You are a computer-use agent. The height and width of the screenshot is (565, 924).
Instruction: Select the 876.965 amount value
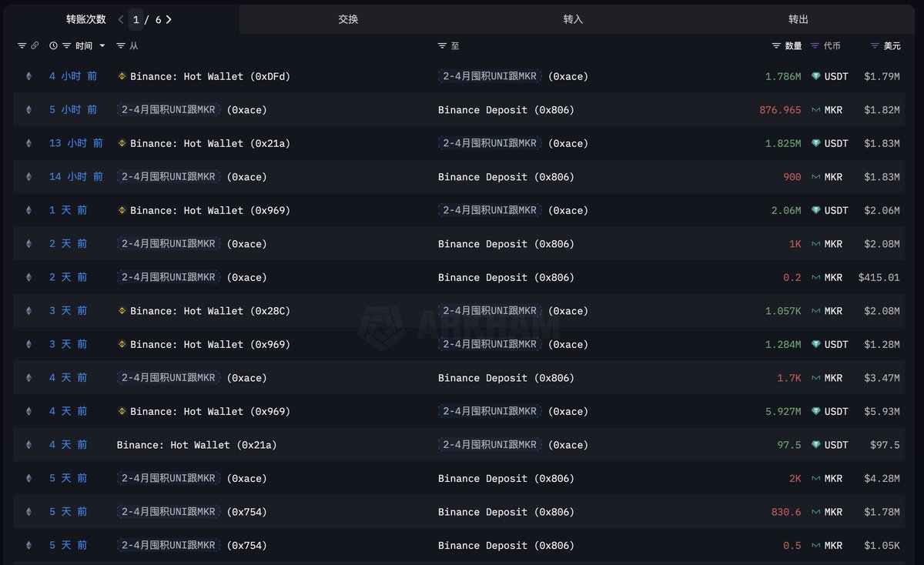pyautogui.click(x=780, y=110)
